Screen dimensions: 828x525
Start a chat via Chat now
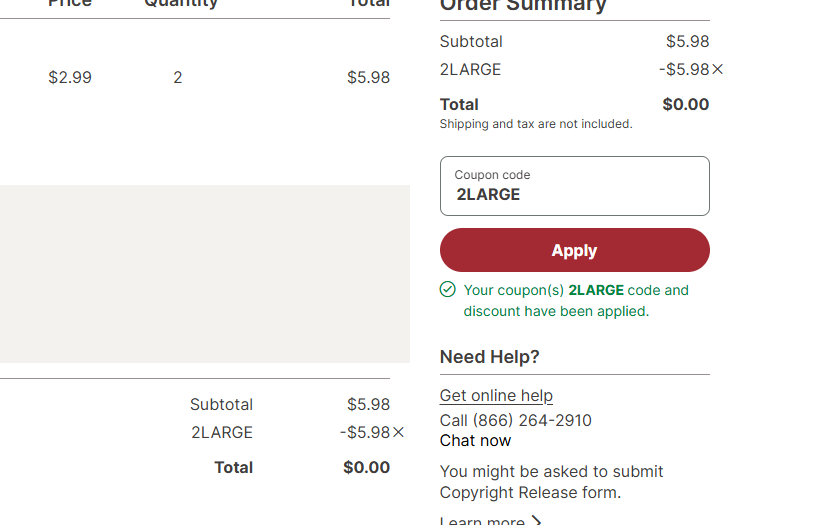click(475, 441)
